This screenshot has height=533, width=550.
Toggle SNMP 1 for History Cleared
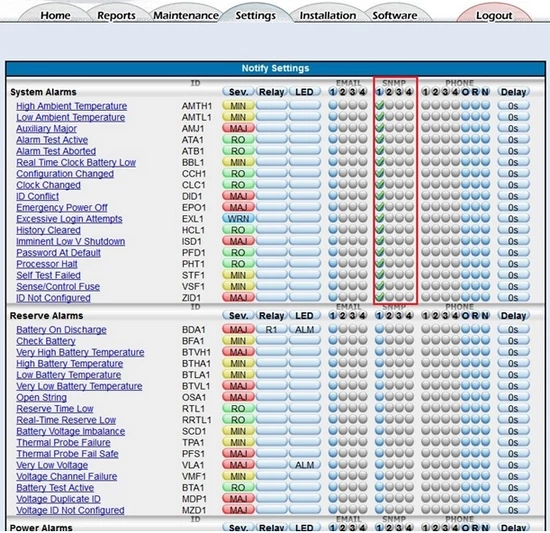click(x=379, y=229)
